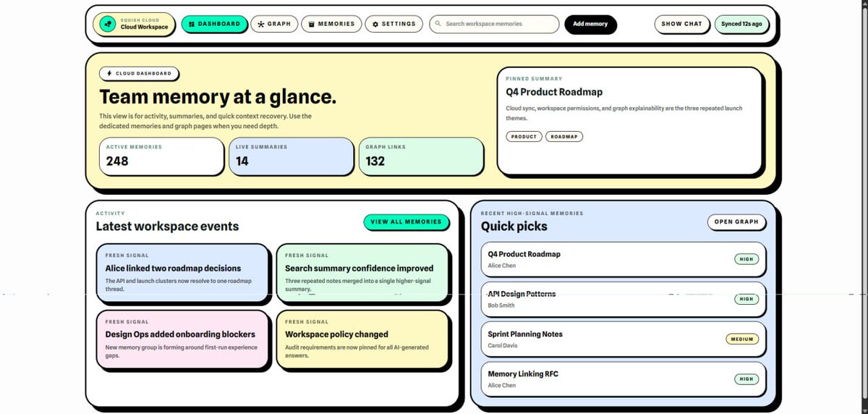Select the Q4 Product Roadmap quick pick
868x414 pixels.
pyautogui.click(x=624, y=259)
